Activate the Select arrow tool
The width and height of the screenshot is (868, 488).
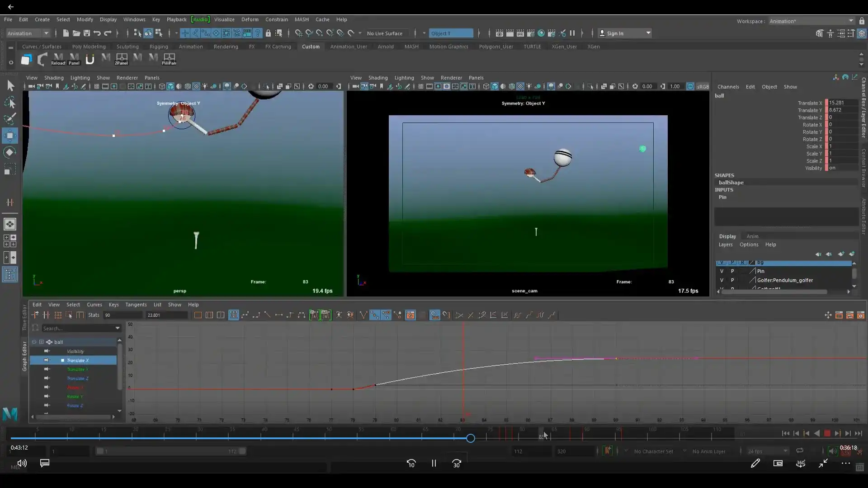click(10, 86)
